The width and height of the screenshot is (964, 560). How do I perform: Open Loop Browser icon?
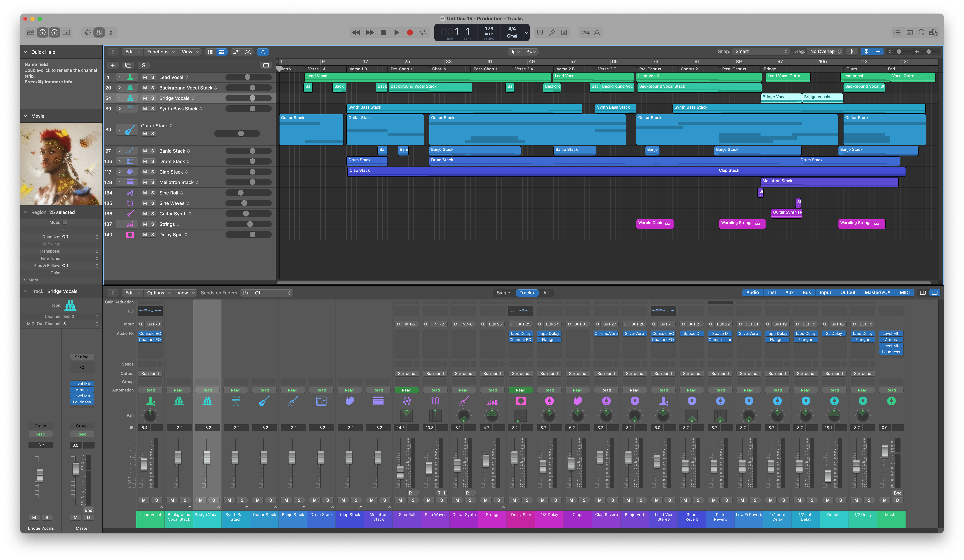922,32
